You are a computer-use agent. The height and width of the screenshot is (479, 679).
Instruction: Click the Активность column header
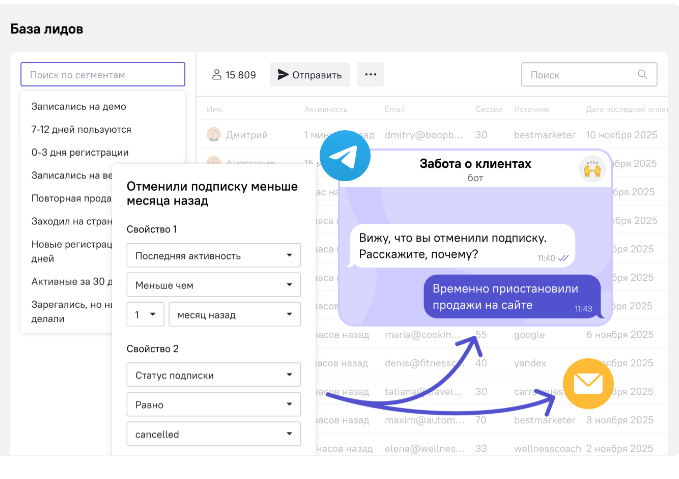point(326,109)
